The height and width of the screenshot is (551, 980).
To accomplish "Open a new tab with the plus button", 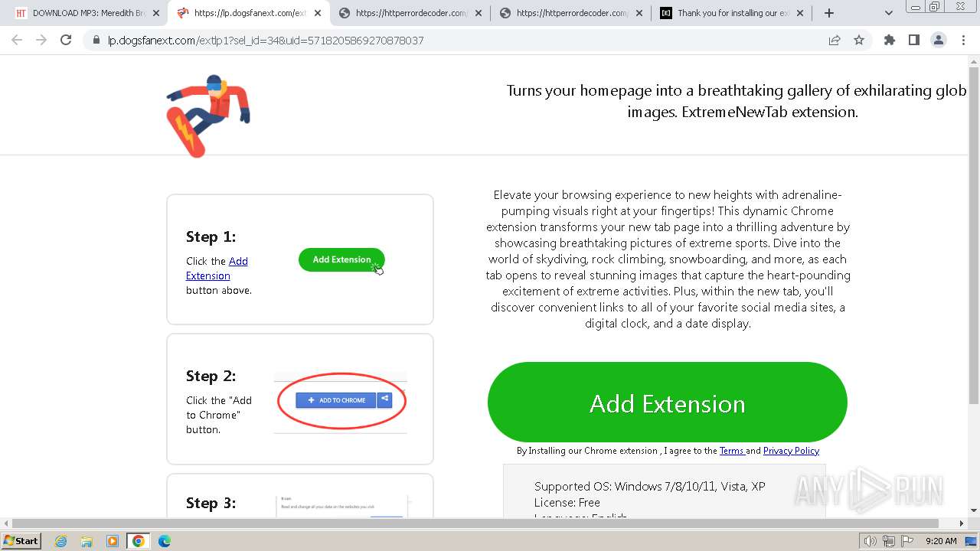I will click(829, 13).
